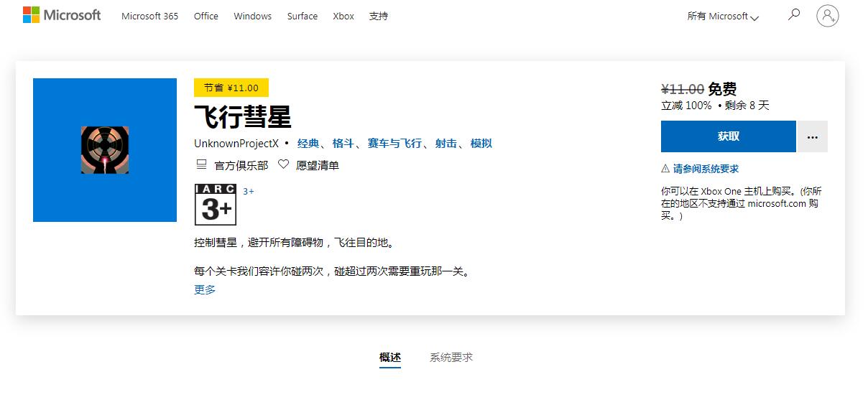
Task: Click the Microsoft logo
Action: click(x=62, y=15)
